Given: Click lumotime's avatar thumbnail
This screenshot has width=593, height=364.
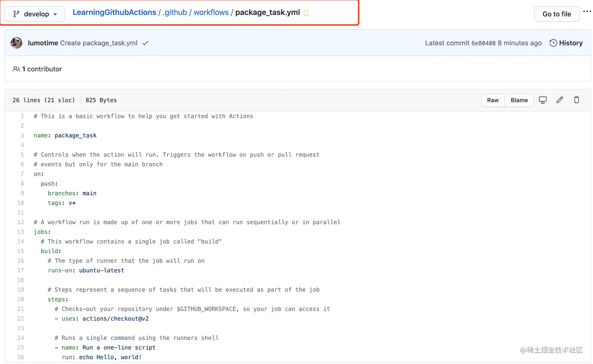Looking at the screenshot, I should click(16, 43).
